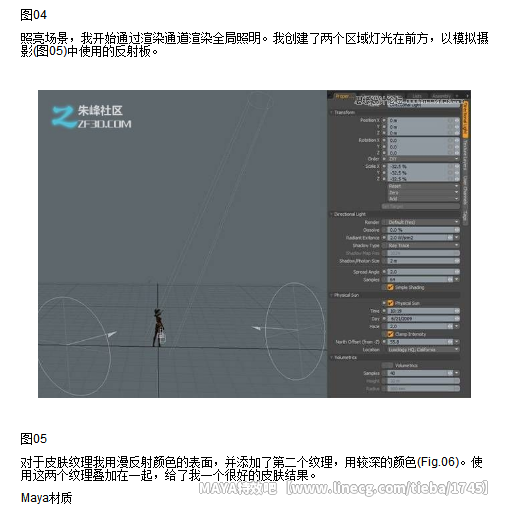The image size is (530, 507).
Task: Click the Set Target button
Action: [420, 206]
